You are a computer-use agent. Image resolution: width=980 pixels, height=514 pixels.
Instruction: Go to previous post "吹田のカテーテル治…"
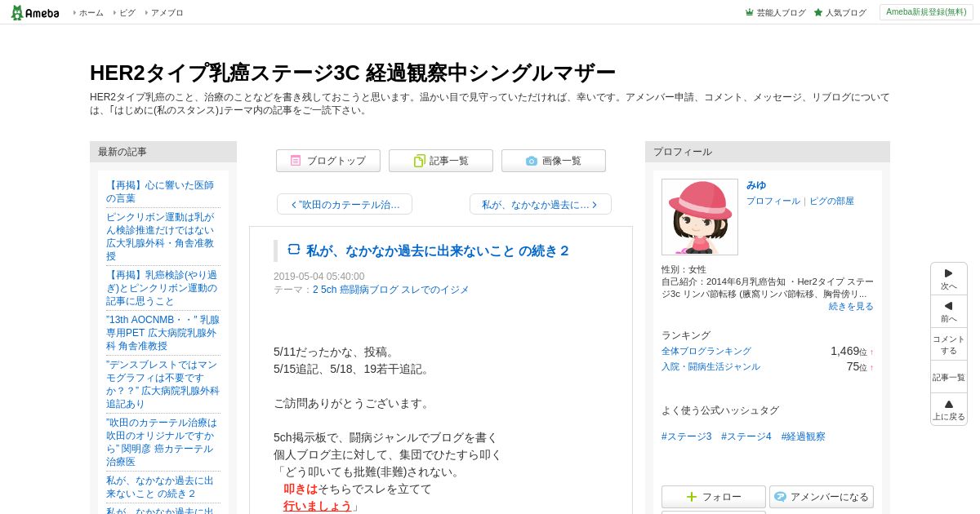click(x=345, y=204)
